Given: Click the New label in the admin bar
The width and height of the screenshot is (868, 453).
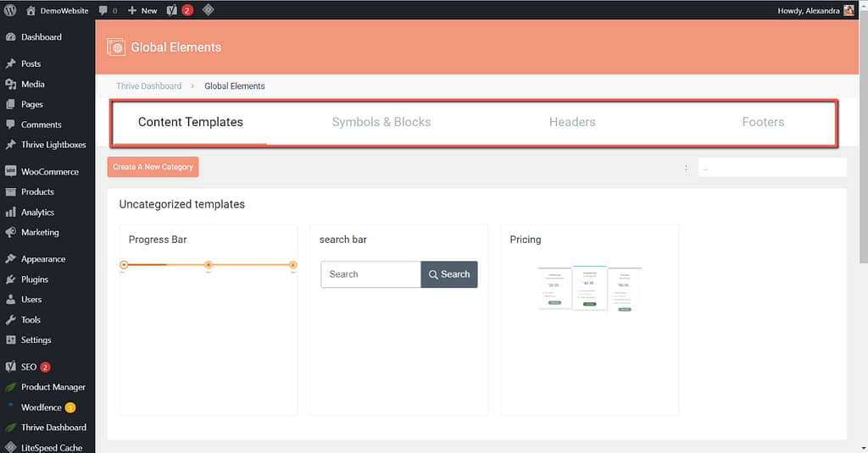Looking at the screenshot, I should [149, 10].
